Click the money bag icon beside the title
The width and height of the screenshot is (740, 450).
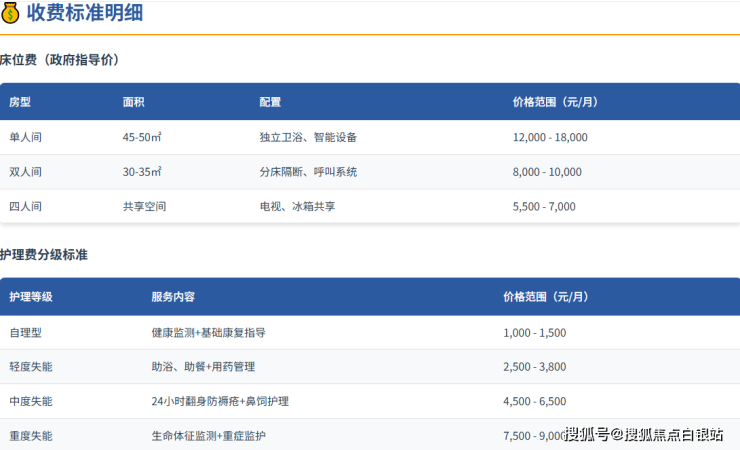(11, 14)
